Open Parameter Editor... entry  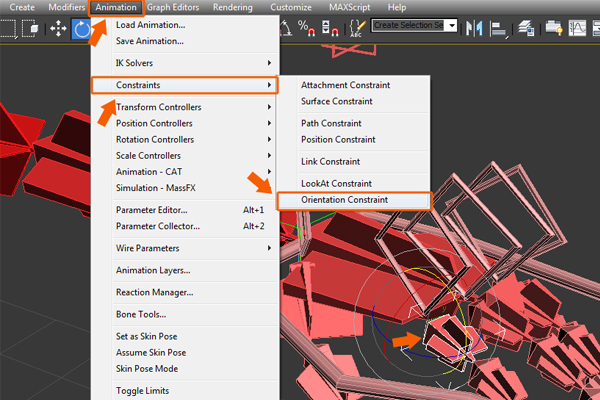click(x=185, y=210)
